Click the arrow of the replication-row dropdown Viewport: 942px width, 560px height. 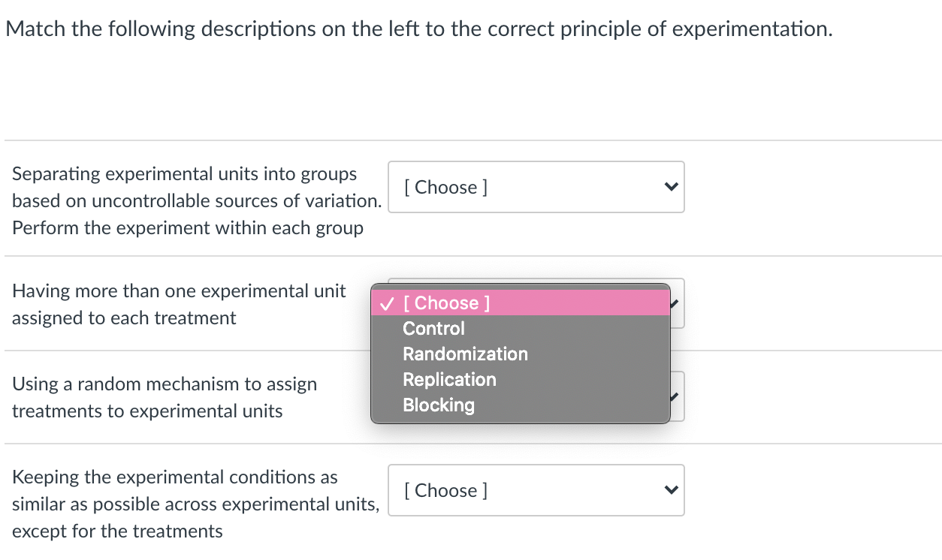pyautogui.click(x=677, y=303)
